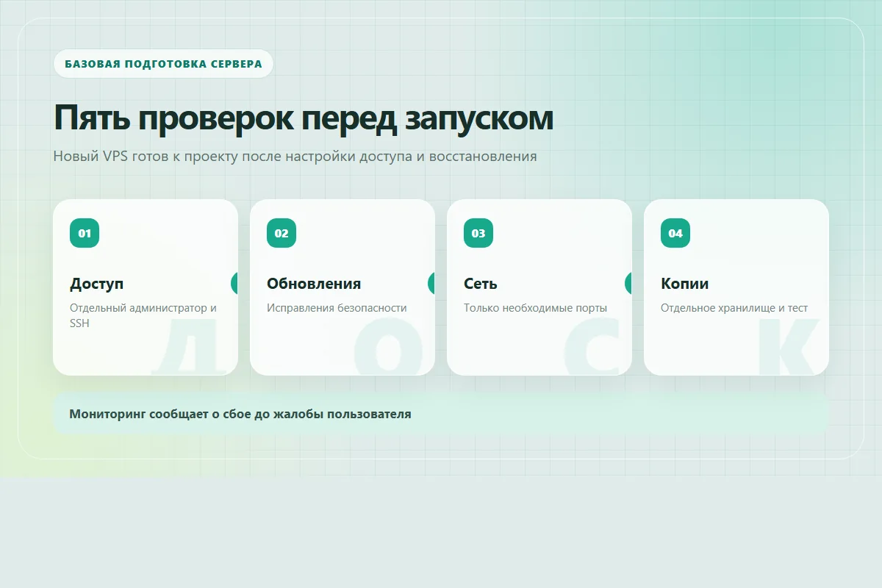Click the 01 number badge
The width and height of the screenshot is (882, 588).
[x=85, y=233]
